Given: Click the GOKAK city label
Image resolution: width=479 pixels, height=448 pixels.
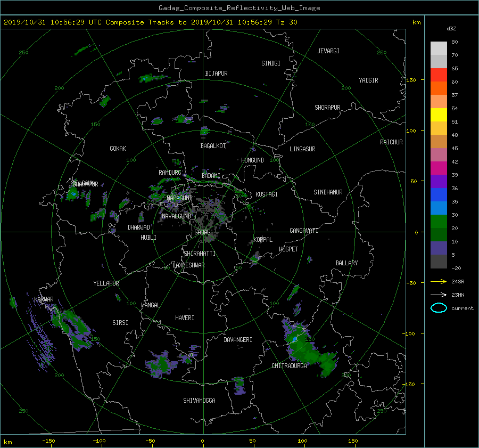Looking at the screenshot, I should 118,149.
